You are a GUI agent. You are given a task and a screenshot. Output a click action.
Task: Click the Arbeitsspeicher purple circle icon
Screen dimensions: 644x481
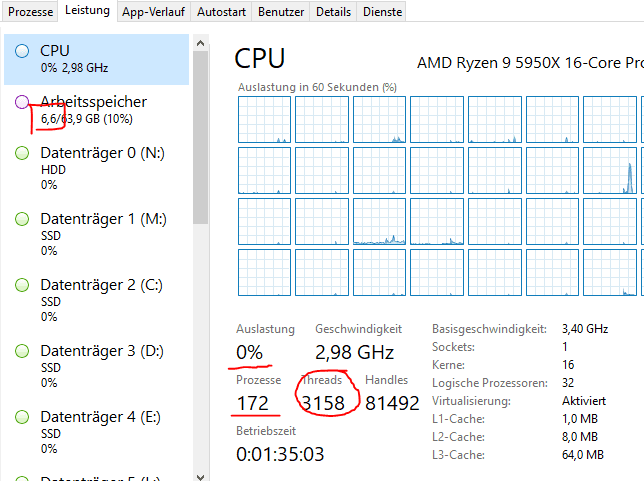[22, 102]
